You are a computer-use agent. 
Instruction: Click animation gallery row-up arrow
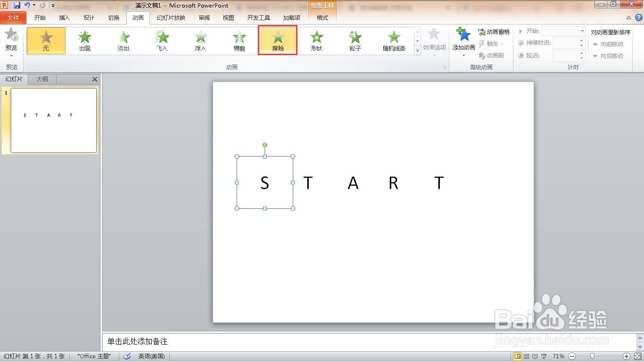pyautogui.click(x=417, y=32)
